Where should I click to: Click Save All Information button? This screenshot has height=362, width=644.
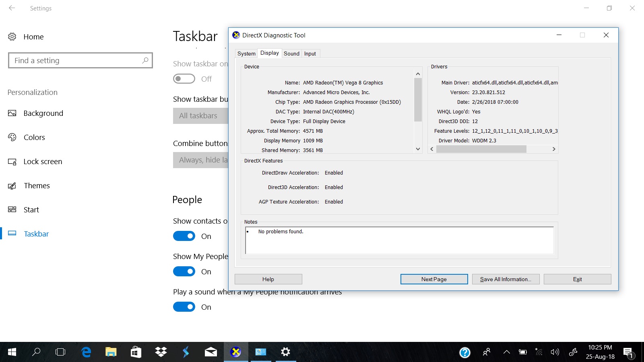point(506,279)
